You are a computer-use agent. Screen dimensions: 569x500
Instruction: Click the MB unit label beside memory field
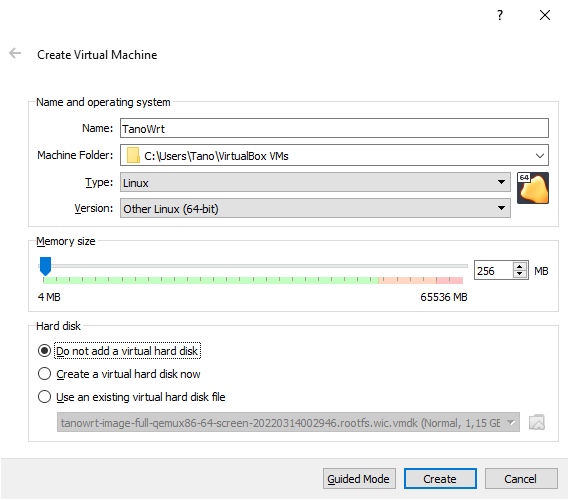[x=541, y=271]
